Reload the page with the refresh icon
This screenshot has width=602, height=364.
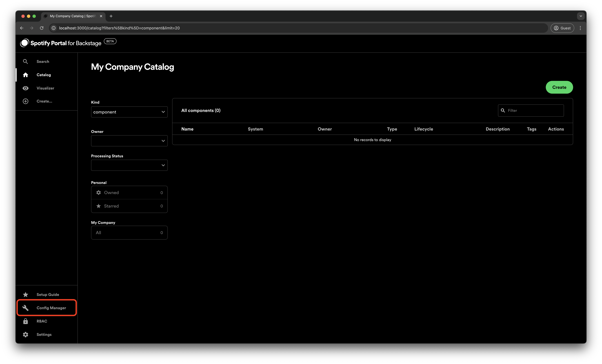click(x=42, y=28)
